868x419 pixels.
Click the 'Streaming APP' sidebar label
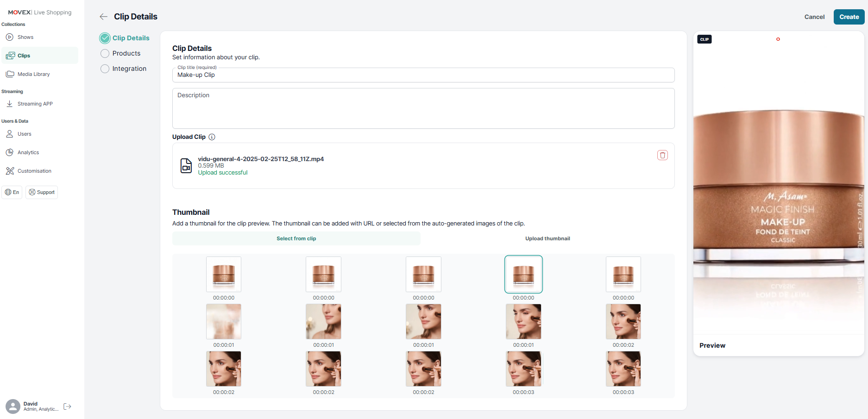coord(35,104)
